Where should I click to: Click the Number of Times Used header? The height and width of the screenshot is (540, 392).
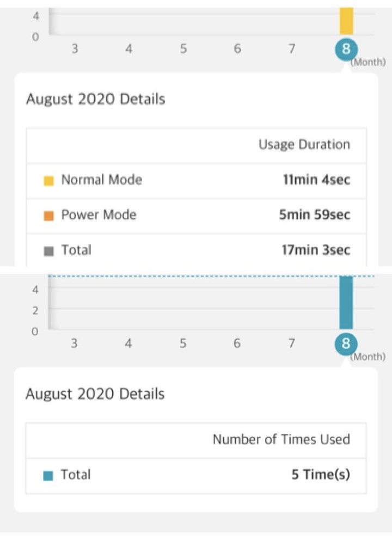tap(281, 439)
